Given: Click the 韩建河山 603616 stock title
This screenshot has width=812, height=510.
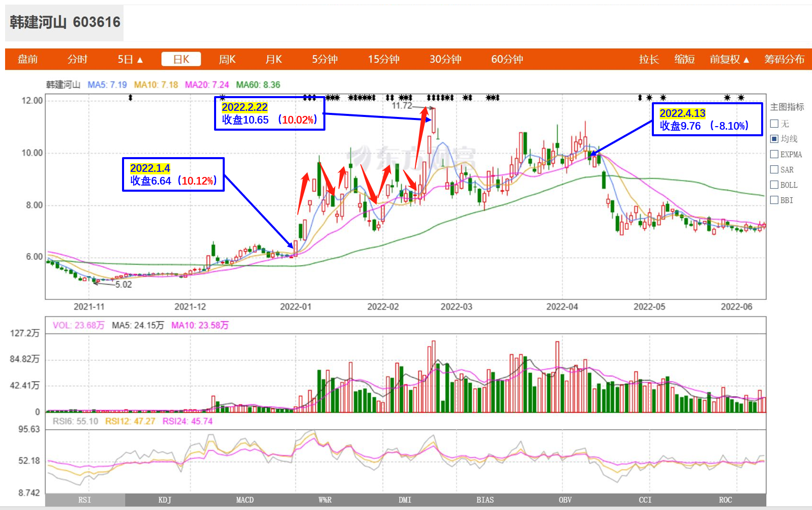Looking at the screenshot, I should tap(65, 22).
